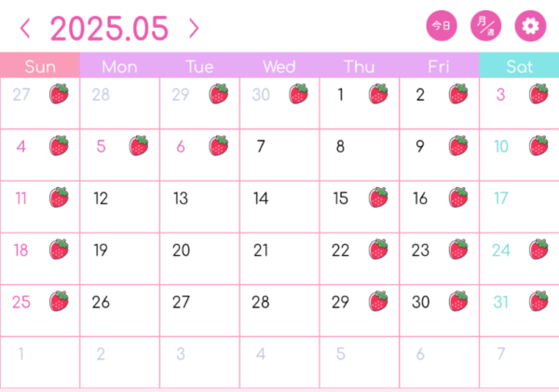The image size is (559, 392).
Task: Select May 20 date cell
Action: click(199, 259)
